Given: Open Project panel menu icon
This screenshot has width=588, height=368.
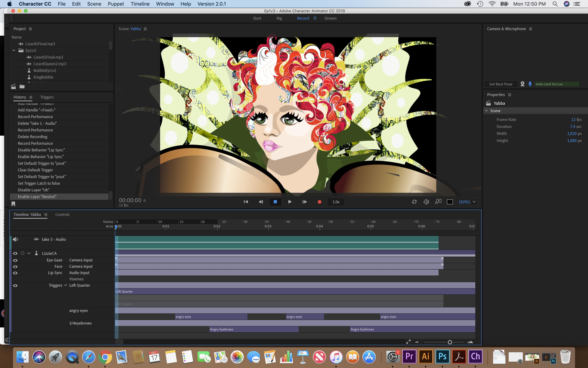Looking at the screenshot, I should coord(30,29).
